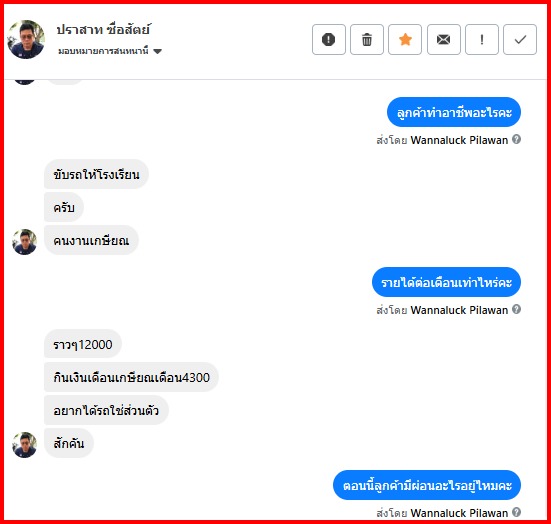Open customer profile picture in header
This screenshot has height=524, width=551.
(26, 39)
